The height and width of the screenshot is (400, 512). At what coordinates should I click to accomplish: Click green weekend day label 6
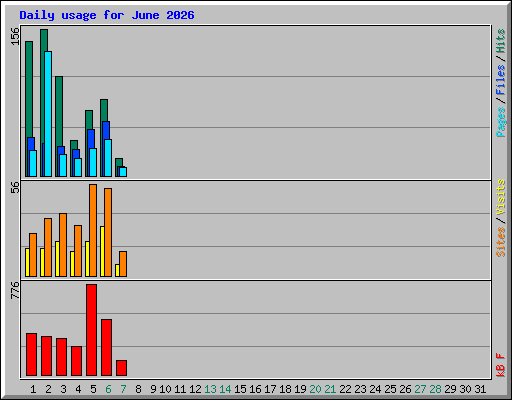[108, 389]
